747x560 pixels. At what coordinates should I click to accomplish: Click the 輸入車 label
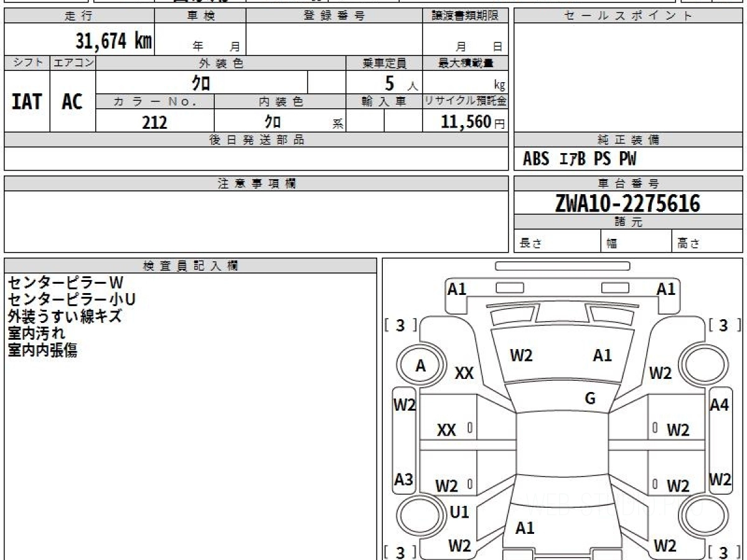[x=385, y=101]
